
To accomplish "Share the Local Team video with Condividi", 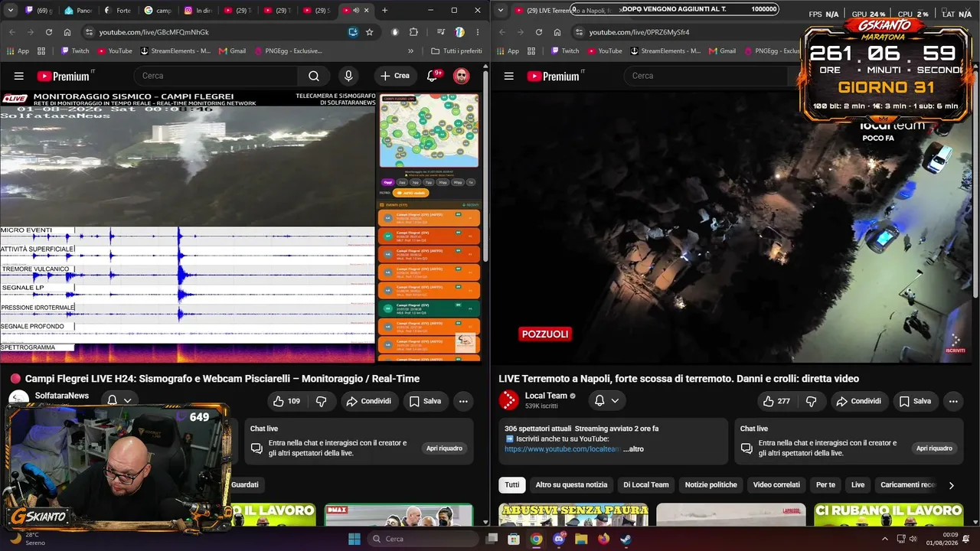I will tap(858, 401).
